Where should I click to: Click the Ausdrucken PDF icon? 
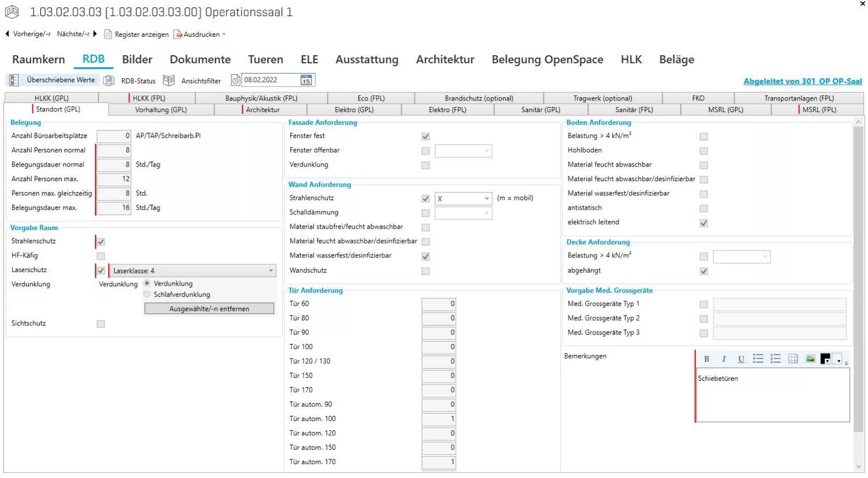pos(178,34)
